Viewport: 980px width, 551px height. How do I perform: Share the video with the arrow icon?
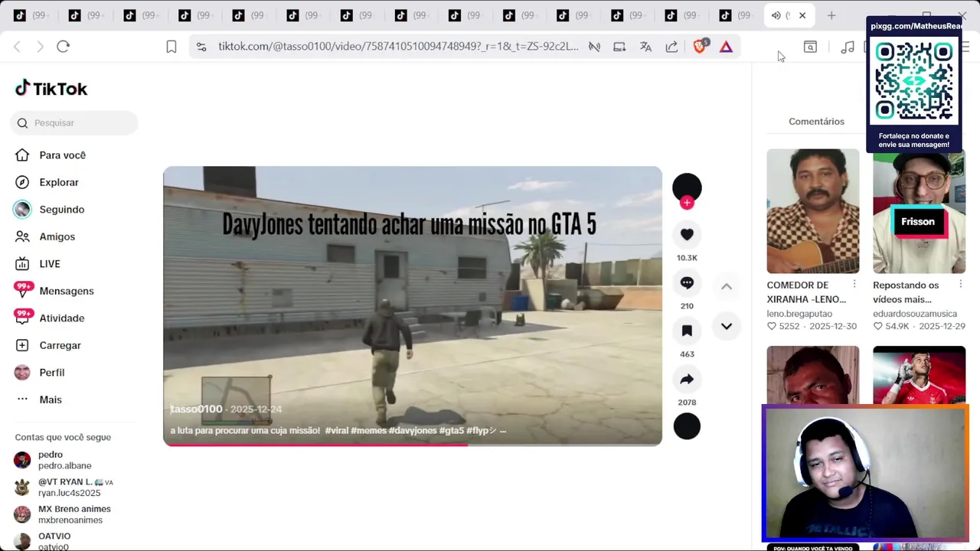click(687, 379)
